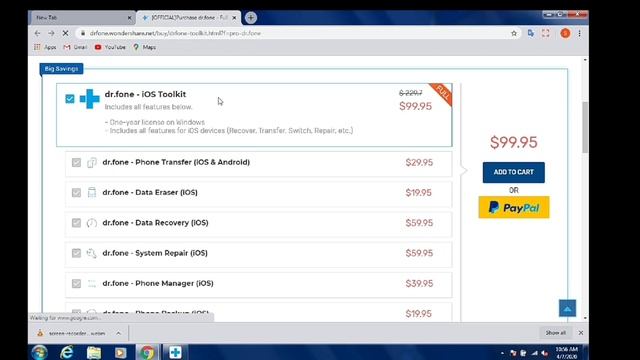640x360 pixels.
Task: Click the $99.95 total price
Action: coord(513,142)
